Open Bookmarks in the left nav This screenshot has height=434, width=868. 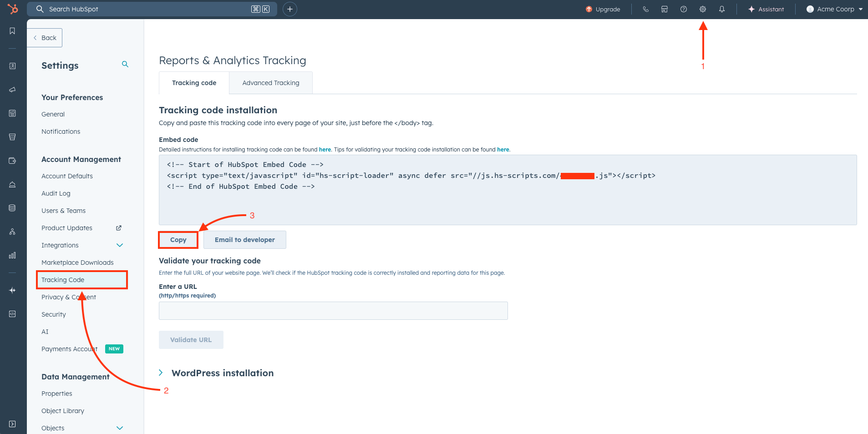pyautogui.click(x=12, y=31)
